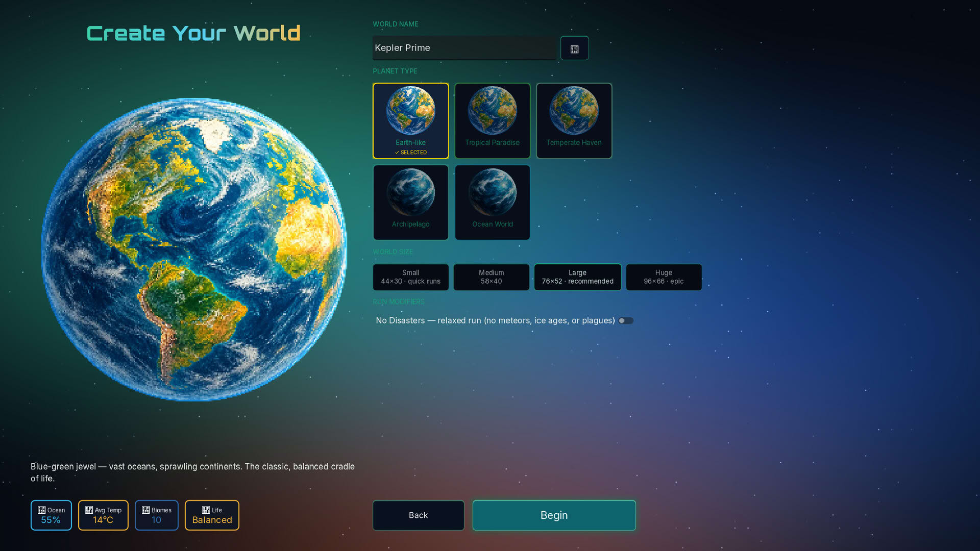Image resolution: width=980 pixels, height=551 pixels.
Task: Pick the Temperate Haven planet card
Action: coord(574,121)
